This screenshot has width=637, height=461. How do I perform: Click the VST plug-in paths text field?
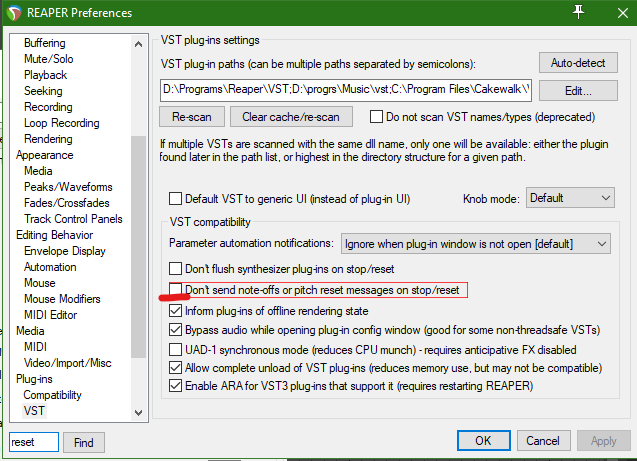pyautogui.click(x=346, y=90)
